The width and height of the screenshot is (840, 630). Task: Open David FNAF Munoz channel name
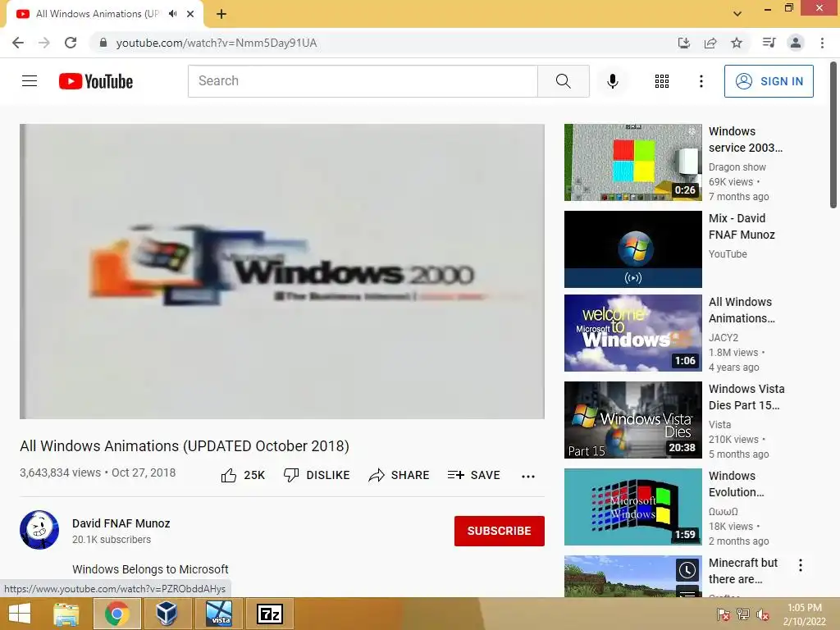pyautogui.click(x=121, y=523)
